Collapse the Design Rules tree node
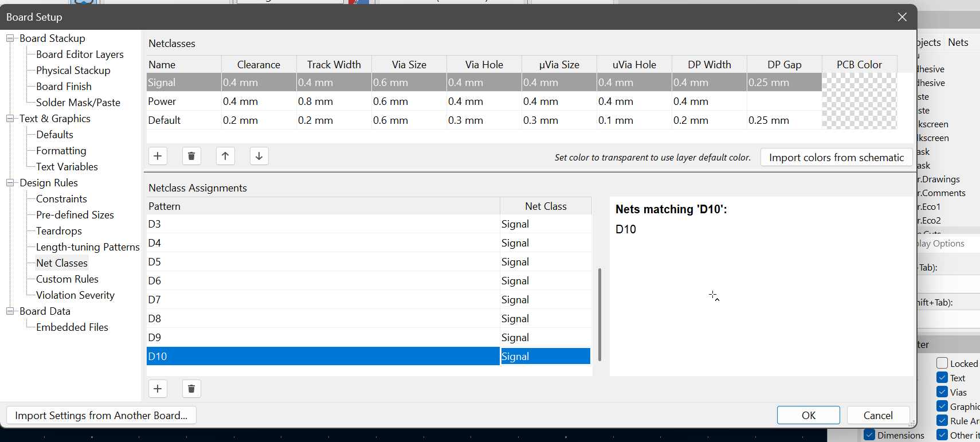The image size is (980, 442). 10,183
